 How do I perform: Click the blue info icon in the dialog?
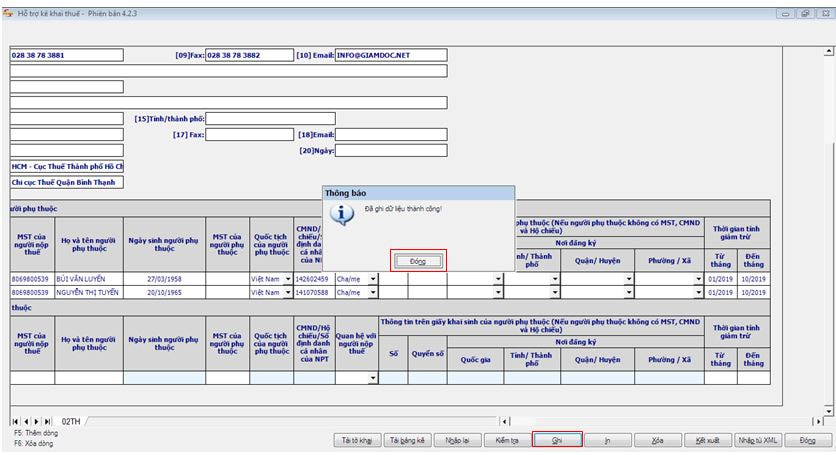click(342, 213)
